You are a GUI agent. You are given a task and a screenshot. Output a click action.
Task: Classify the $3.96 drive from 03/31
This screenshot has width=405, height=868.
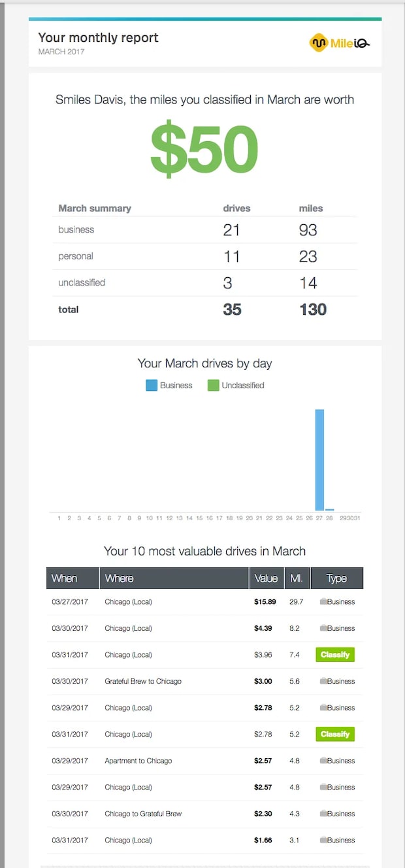pyautogui.click(x=335, y=655)
